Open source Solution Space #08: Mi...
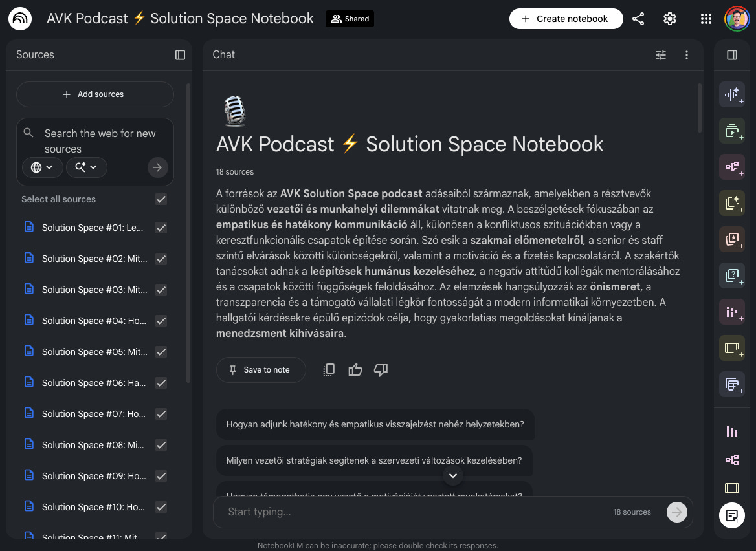 (x=93, y=445)
